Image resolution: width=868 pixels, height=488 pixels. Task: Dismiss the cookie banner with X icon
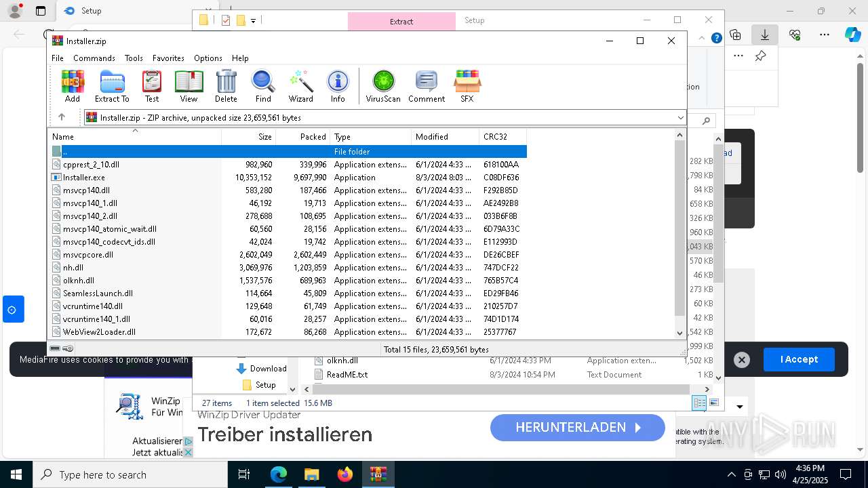coord(742,360)
